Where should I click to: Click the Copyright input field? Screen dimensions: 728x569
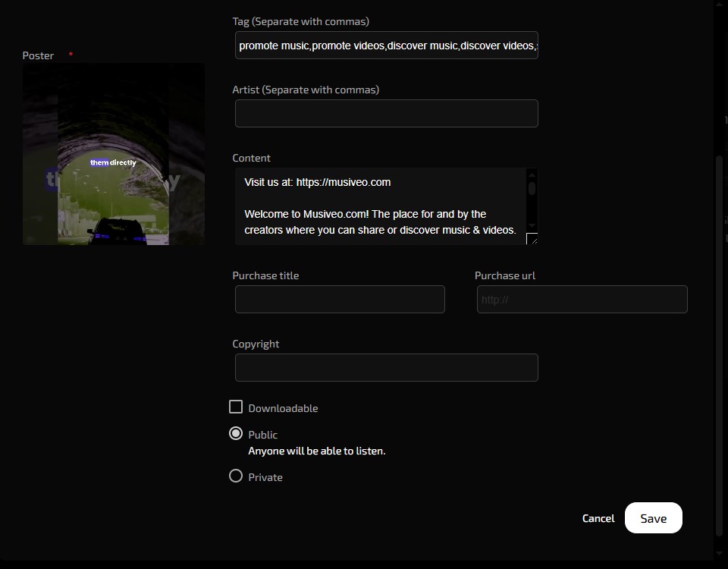(386, 367)
